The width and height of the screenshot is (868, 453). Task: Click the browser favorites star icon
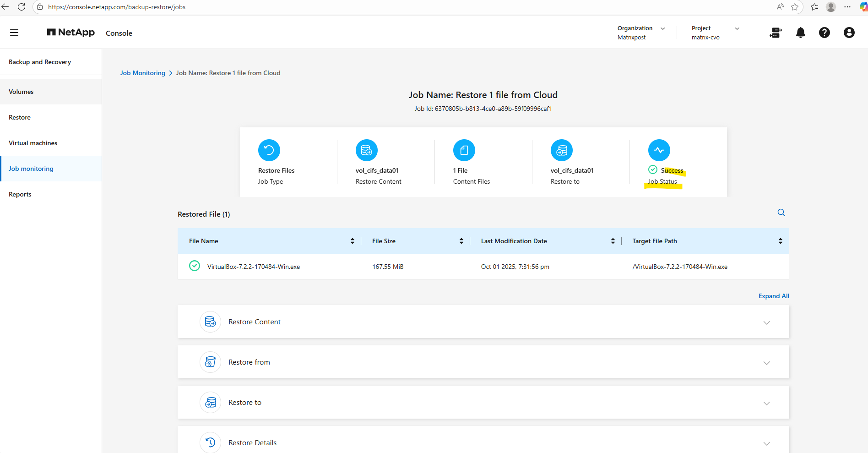tap(795, 7)
